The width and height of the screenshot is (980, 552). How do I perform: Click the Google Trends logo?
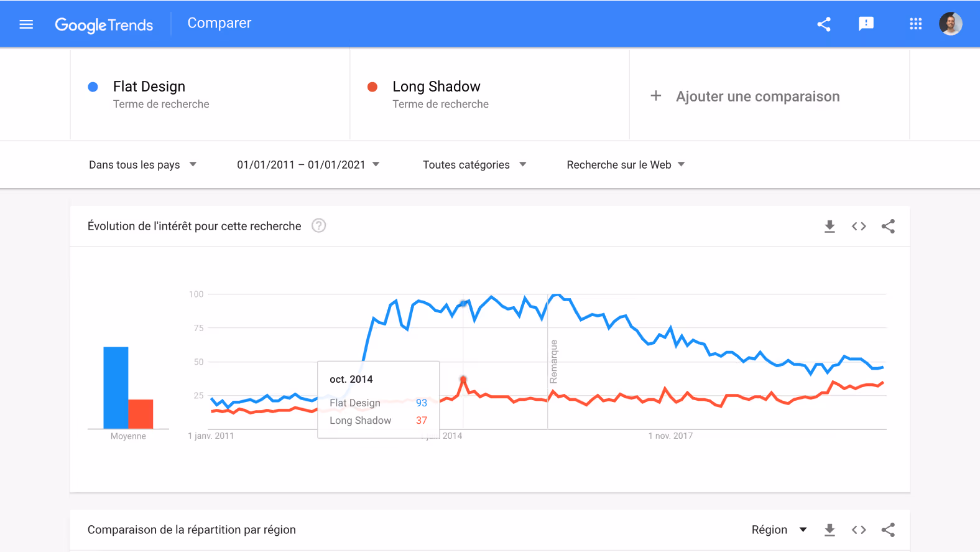pyautogui.click(x=104, y=24)
